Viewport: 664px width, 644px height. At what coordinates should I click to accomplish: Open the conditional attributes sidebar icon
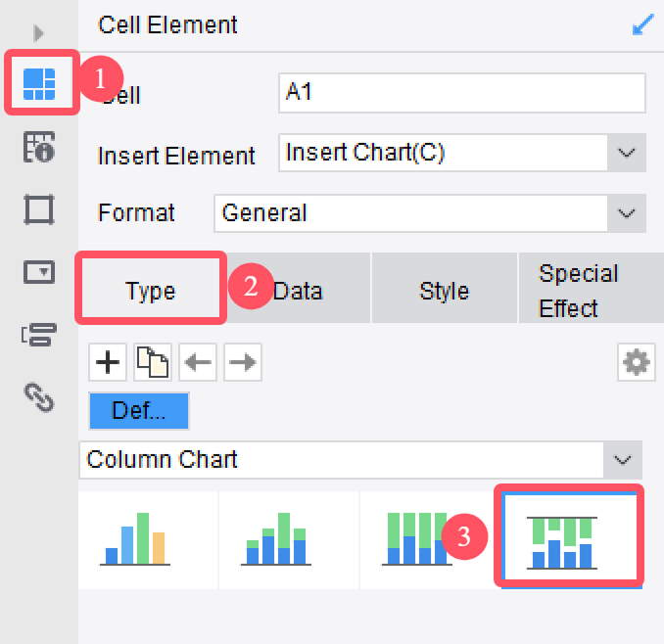(39, 335)
